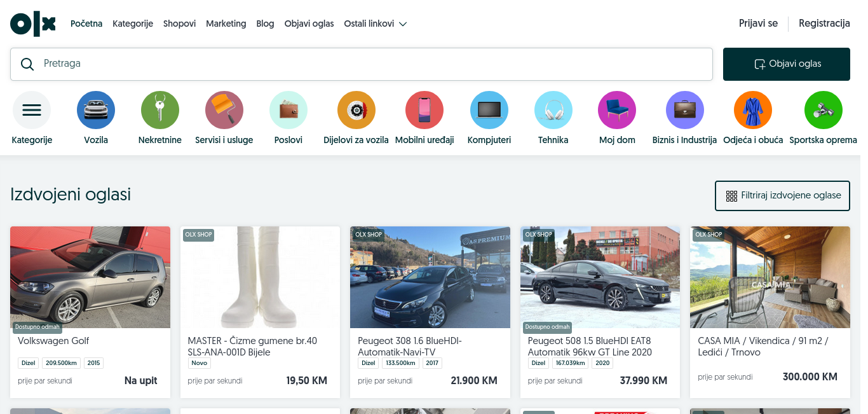
Task: Click the search magnifier icon
Action: point(27,64)
